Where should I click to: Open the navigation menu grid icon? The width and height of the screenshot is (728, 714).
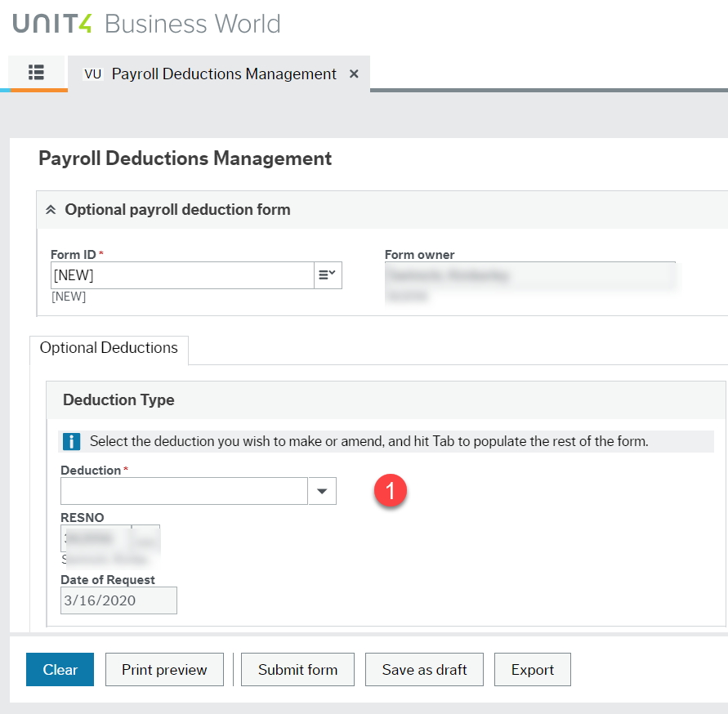click(x=36, y=73)
